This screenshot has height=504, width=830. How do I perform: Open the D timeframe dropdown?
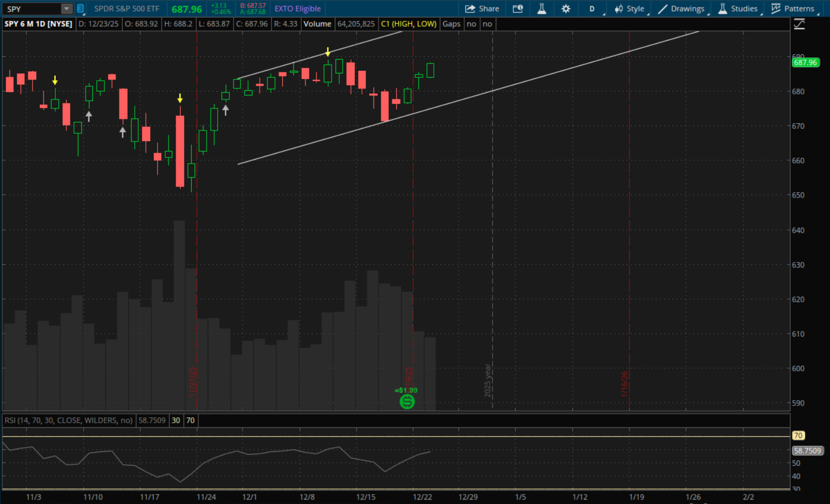(592, 9)
